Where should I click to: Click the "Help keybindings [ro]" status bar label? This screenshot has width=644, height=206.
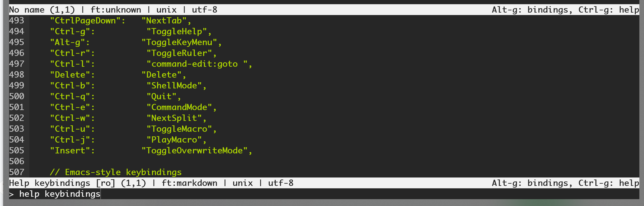[x=62, y=183]
